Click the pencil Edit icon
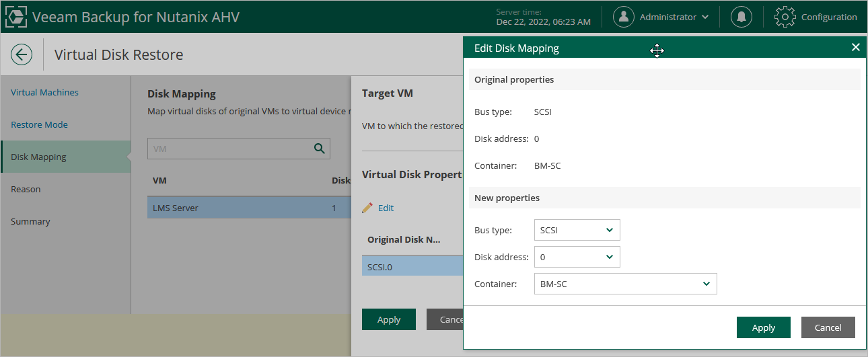The width and height of the screenshot is (868, 357). point(367,208)
